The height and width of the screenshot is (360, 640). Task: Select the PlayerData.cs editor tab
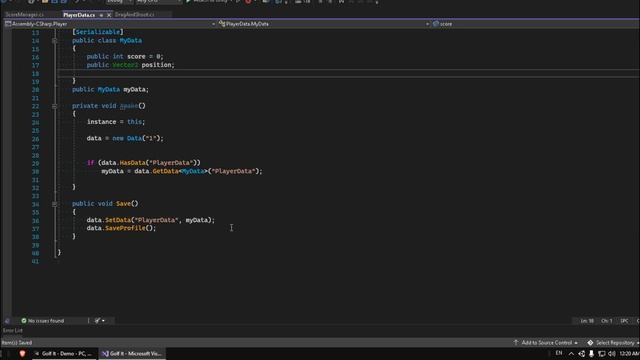(79, 15)
